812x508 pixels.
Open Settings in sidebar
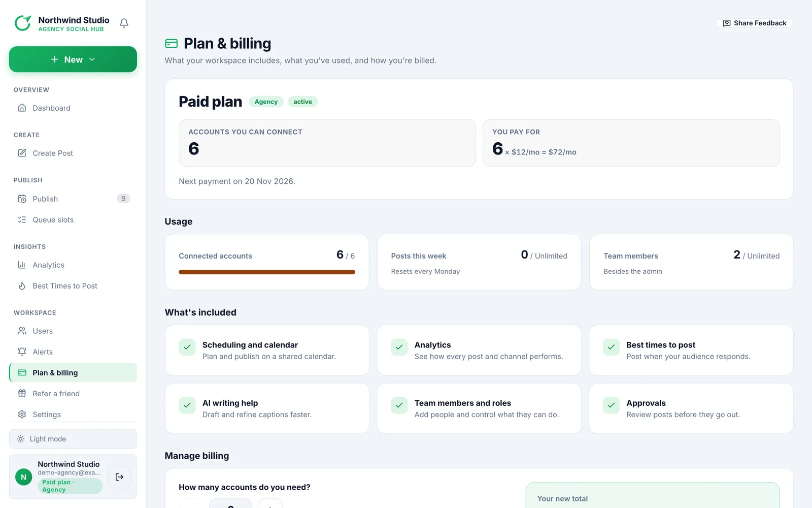coord(73,415)
